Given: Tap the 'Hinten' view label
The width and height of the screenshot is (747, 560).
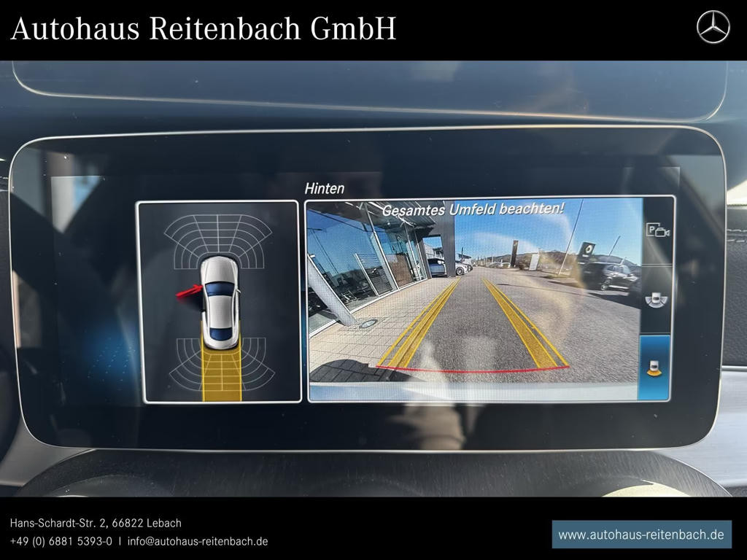Looking at the screenshot, I should coord(324,188).
